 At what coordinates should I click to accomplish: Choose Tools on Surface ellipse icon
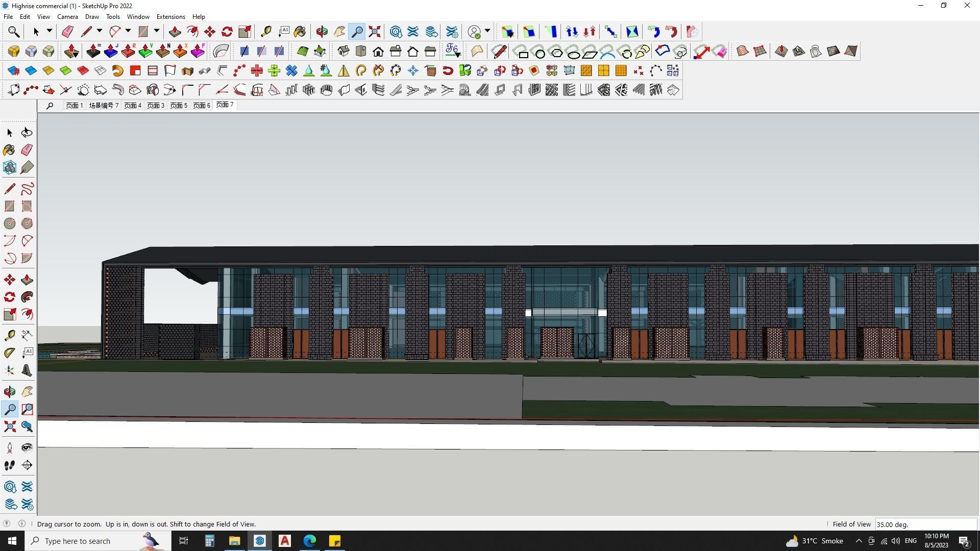574,52
